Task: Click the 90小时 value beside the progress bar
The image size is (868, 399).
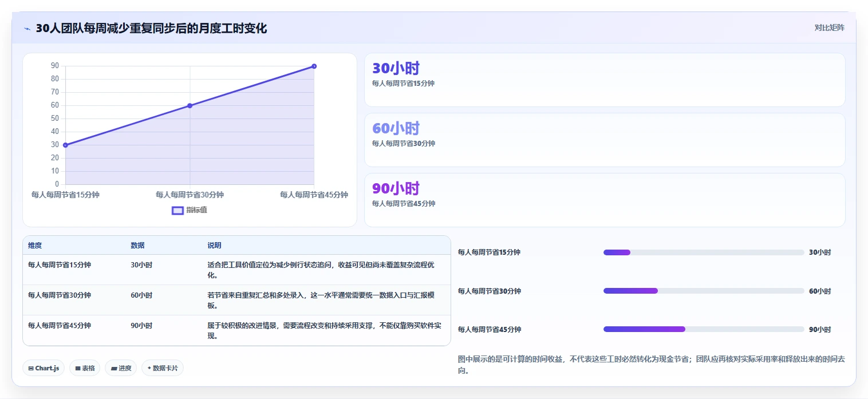Action: (820, 329)
